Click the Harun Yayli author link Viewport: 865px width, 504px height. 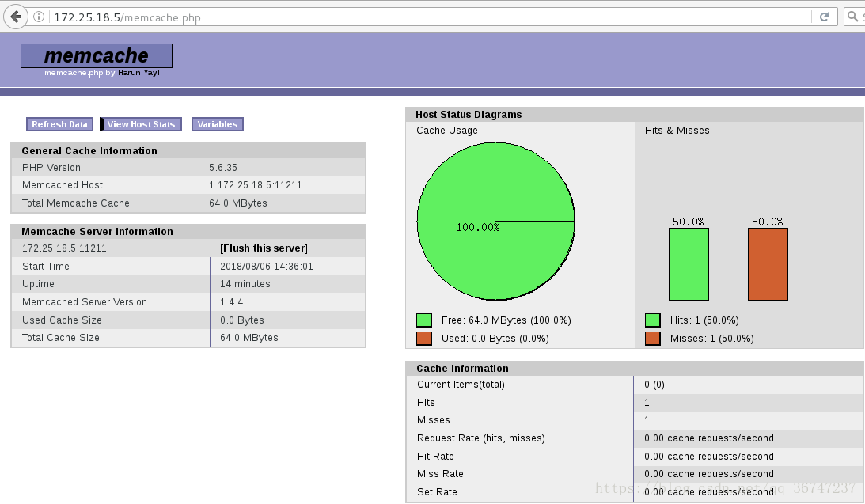[x=139, y=72]
